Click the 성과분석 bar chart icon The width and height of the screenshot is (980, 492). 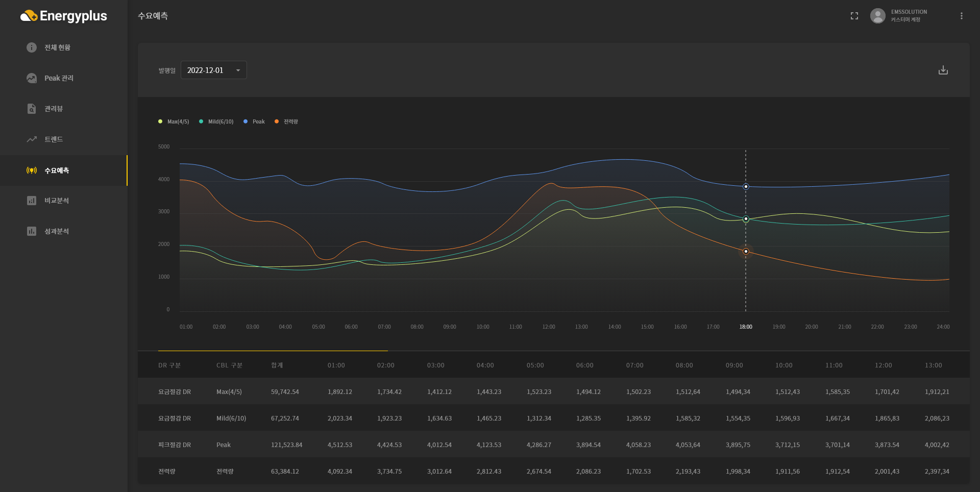tap(32, 231)
